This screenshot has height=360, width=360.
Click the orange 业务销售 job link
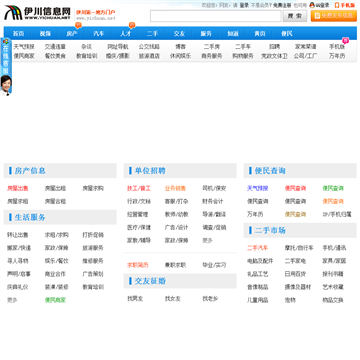(x=175, y=188)
